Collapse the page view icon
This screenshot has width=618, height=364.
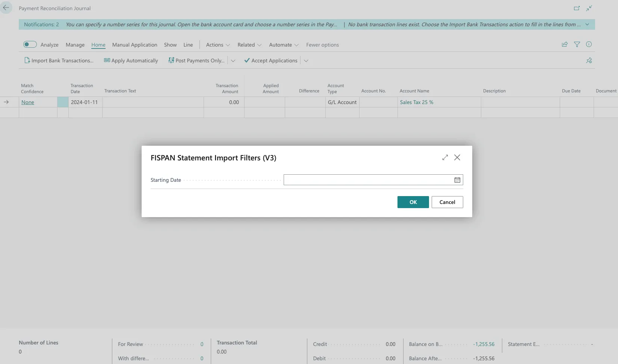point(589,8)
